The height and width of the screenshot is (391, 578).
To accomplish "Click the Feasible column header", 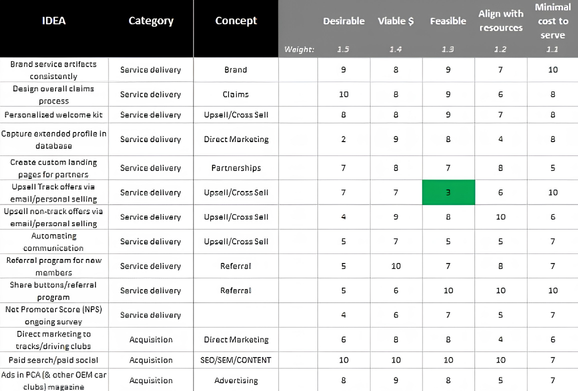I will 448,21.
